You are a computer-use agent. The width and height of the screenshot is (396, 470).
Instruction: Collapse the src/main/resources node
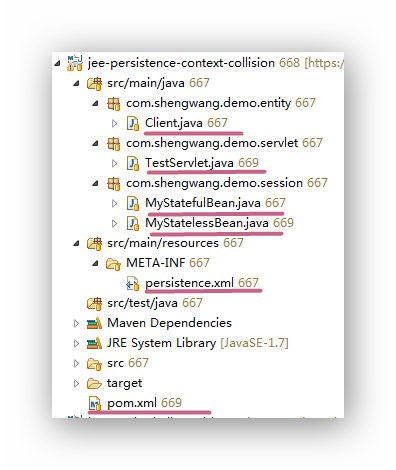click(x=77, y=243)
